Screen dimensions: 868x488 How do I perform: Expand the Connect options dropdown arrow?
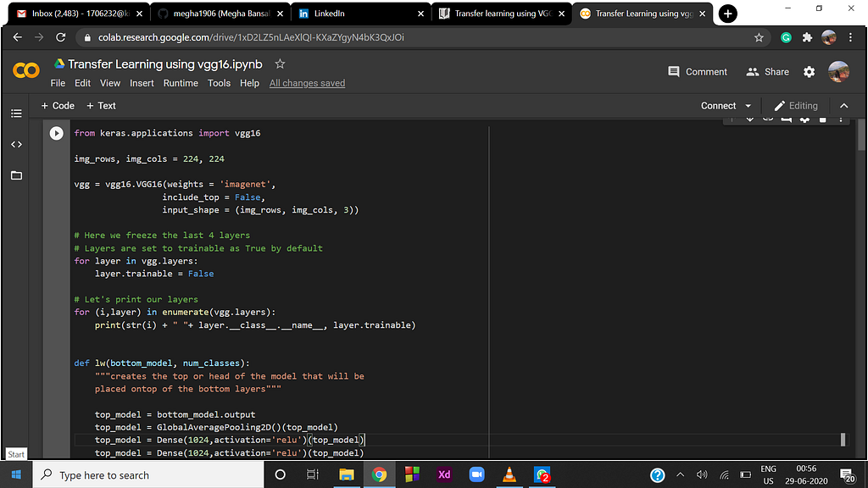click(748, 106)
